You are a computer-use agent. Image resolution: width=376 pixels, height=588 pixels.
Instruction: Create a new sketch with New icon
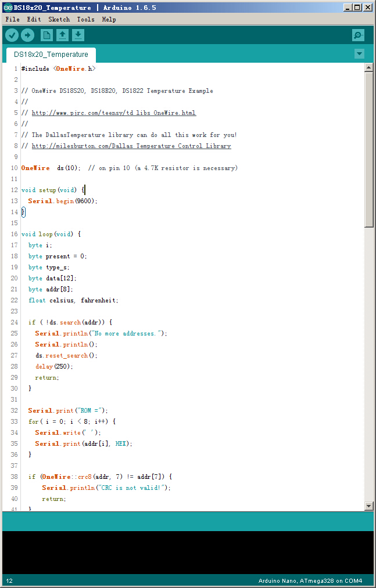click(46, 35)
